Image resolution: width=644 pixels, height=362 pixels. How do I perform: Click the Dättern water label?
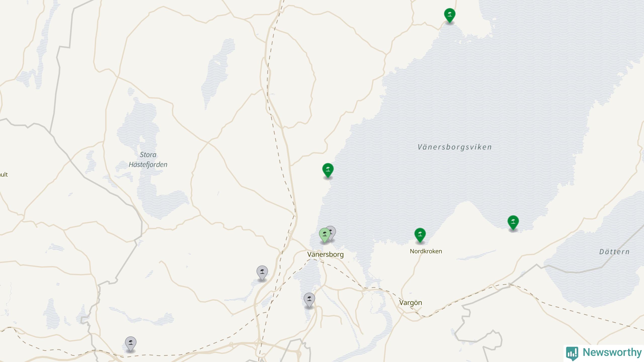[614, 252]
